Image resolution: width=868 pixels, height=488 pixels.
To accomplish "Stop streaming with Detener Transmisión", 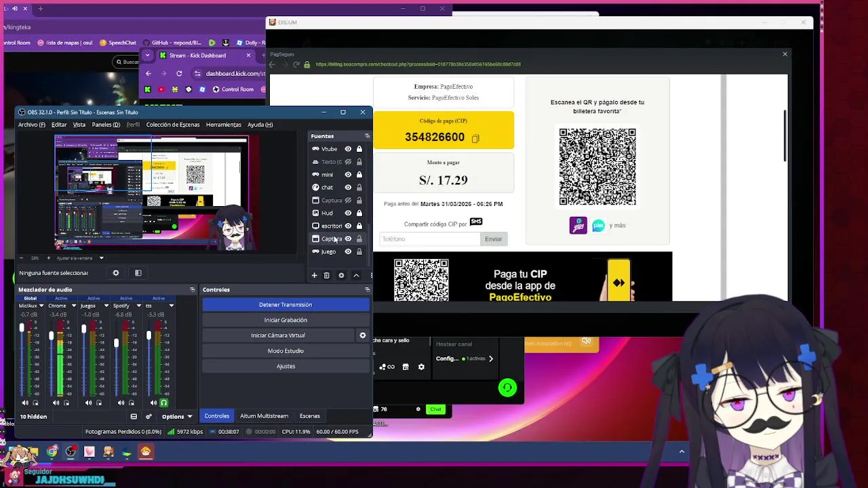I will pyautogui.click(x=285, y=305).
